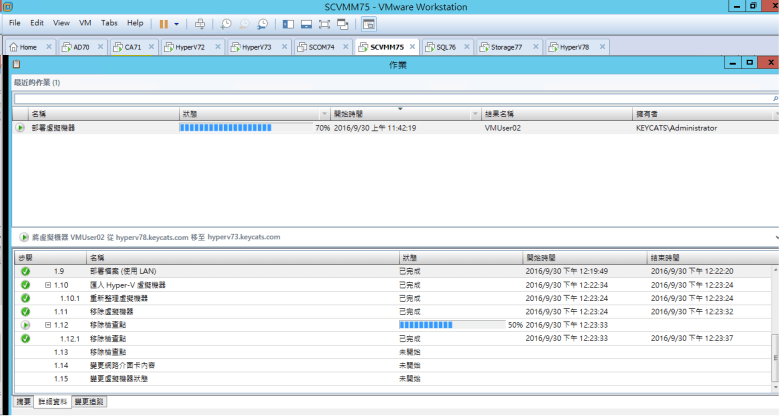The image size is (780, 417).
Task: Open the VM menu
Action: coord(85,22)
